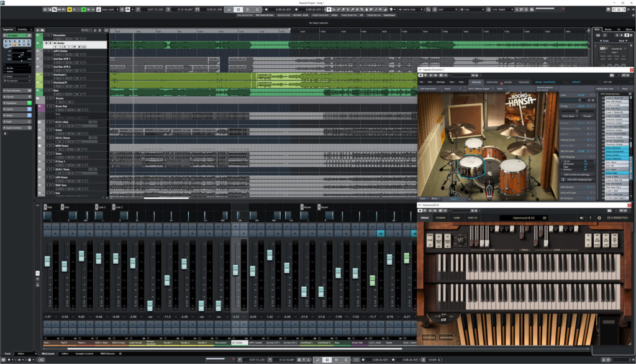Click the Add Instrument button in Superior Drummer
The height and width of the screenshot is (364, 636).
427,89
